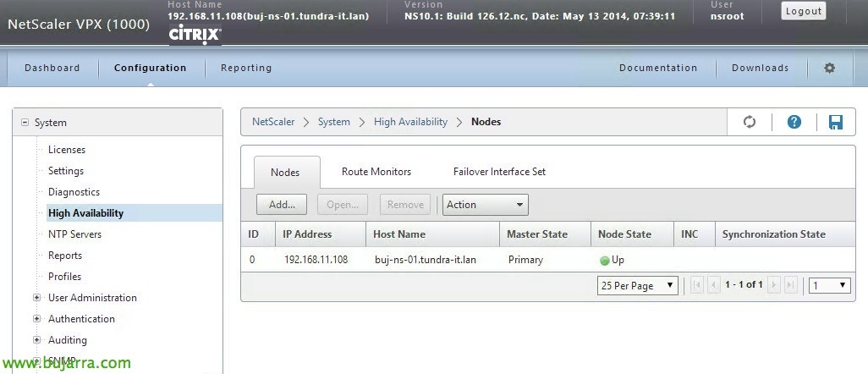868x374 pixels.
Task: Go to previous page of nodes
Action: click(x=713, y=285)
